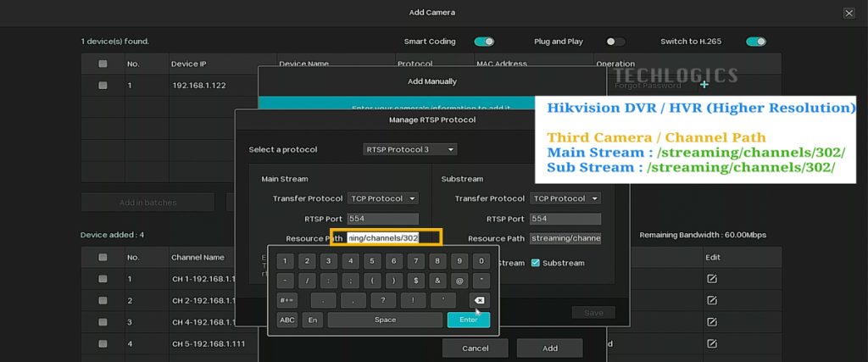Screen dimensions: 868x362
Task: Edit channel 4 using its pencil icon
Action: tap(712, 343)
